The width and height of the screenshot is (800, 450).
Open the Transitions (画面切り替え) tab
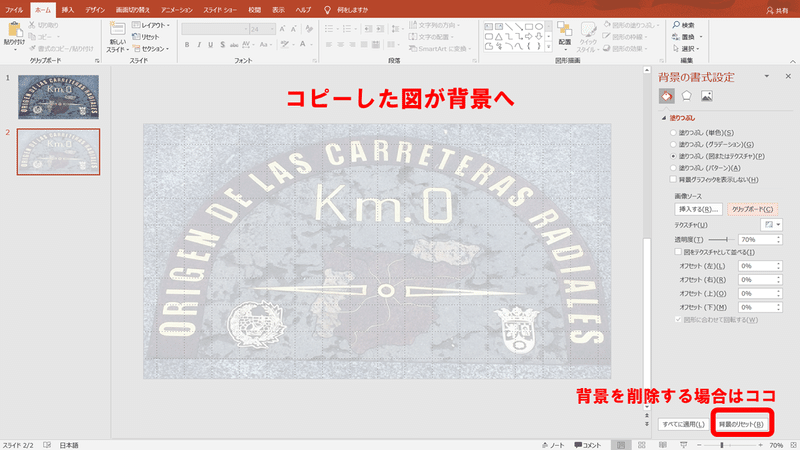coord(133,10)
